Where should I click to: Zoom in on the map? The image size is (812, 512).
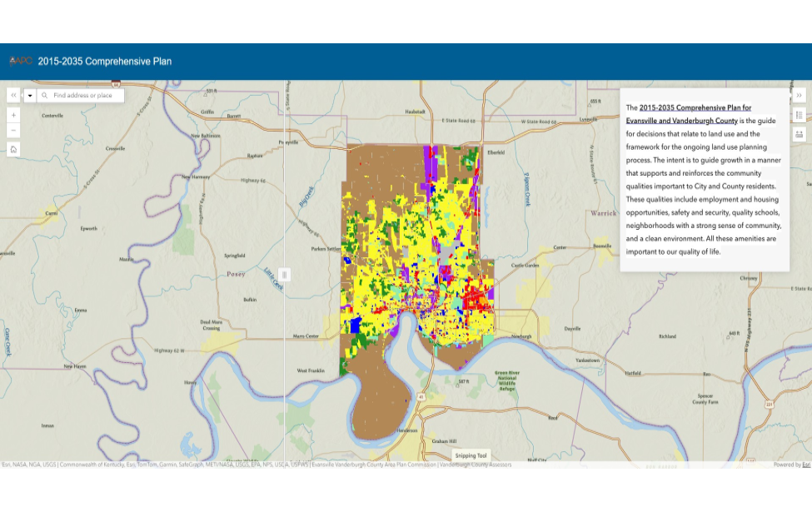[x=13, y=115]
